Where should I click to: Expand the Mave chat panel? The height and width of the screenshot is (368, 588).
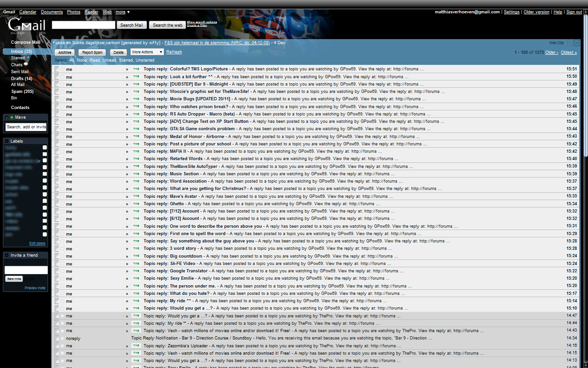(6, 117)
